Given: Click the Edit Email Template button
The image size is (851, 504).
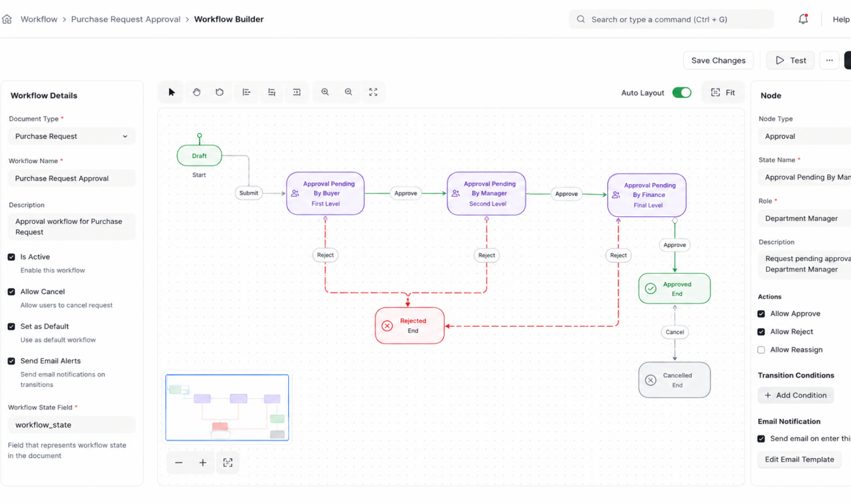Looking at the screenshot, I should point(800,460).
